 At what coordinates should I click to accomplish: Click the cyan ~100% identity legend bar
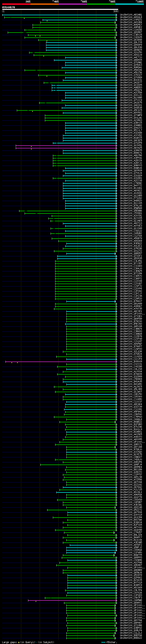[130, 4]
